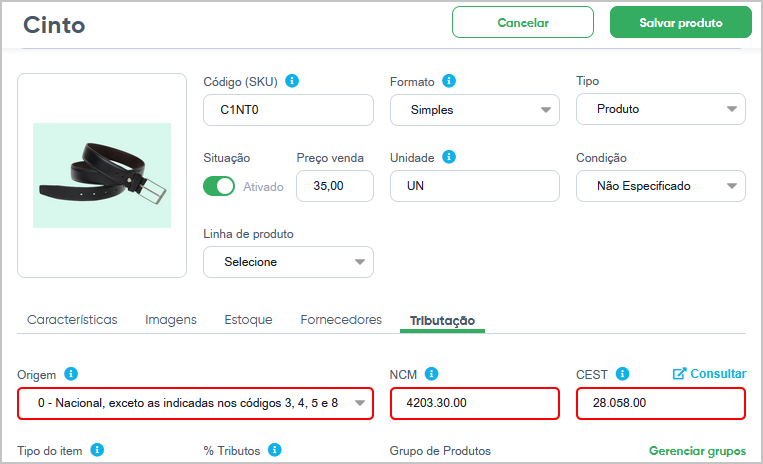
Task: Click info icon beside Tipo do item
Action: (x=97, y=450)
